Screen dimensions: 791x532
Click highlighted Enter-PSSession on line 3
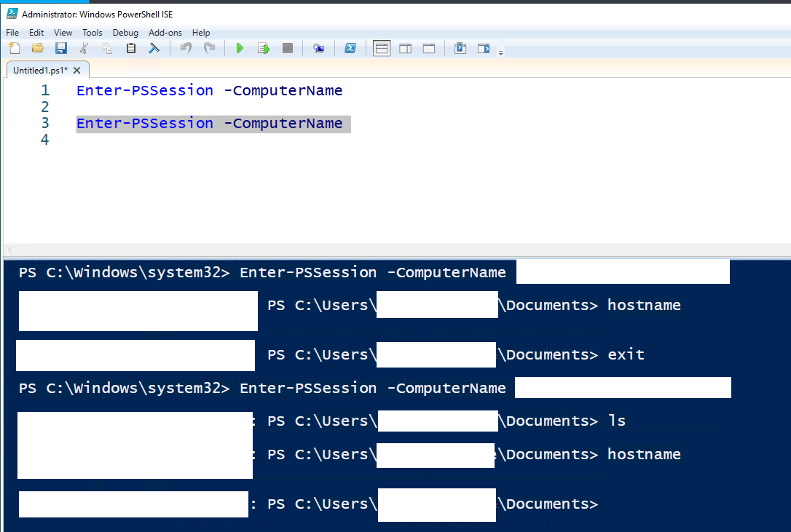point(145,123)
